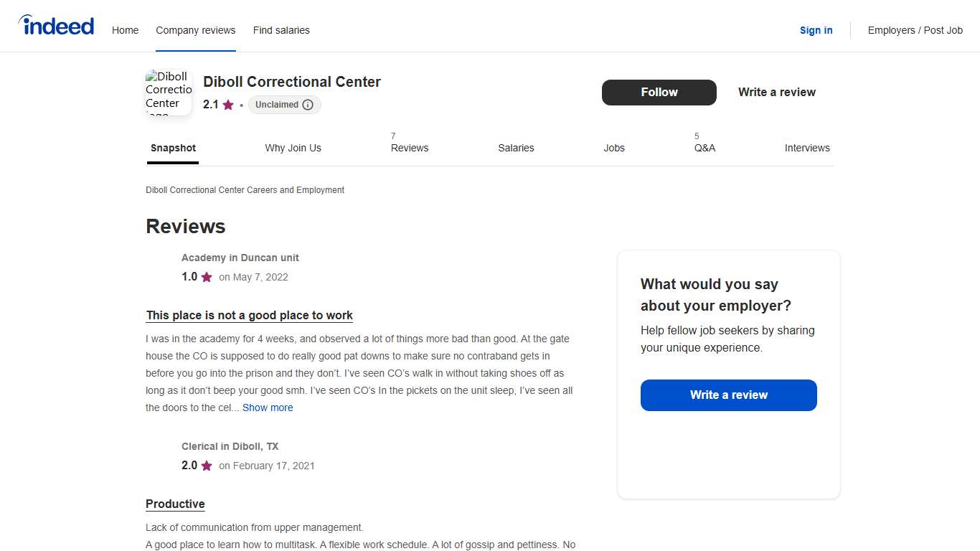Open the Home nav link

(125, 30)
